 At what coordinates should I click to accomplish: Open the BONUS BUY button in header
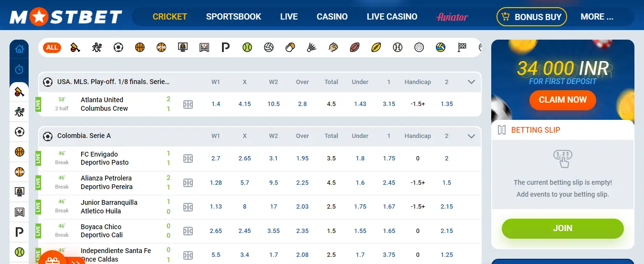click(x=532, y=17)
